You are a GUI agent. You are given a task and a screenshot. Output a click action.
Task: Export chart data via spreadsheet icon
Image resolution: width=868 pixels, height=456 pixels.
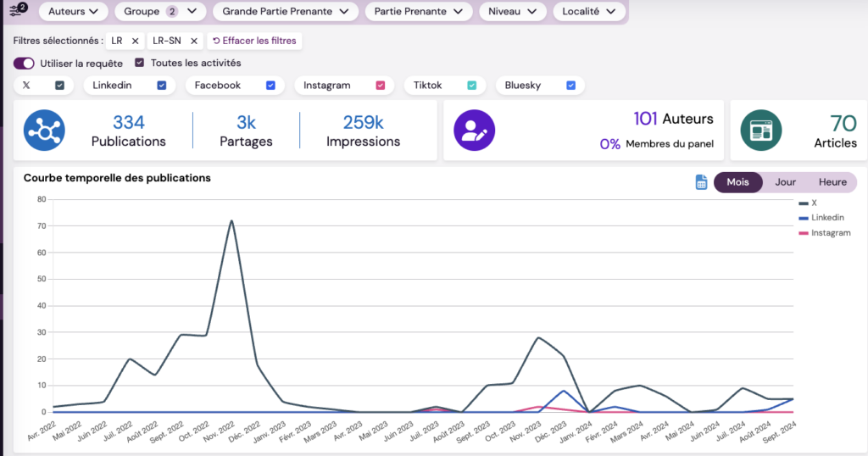click(701, 182)
